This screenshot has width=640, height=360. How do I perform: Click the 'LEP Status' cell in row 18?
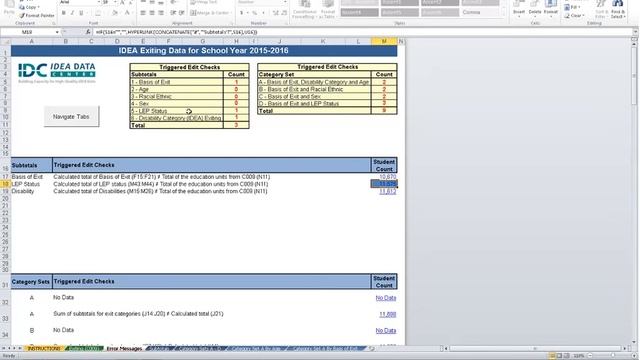click(31, 184)
